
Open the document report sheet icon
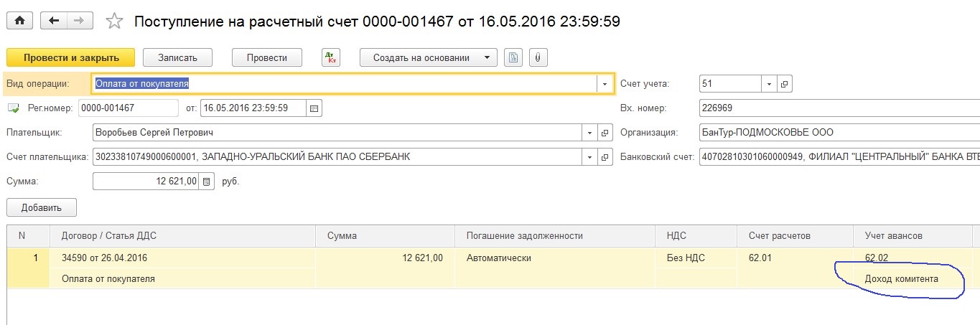[513, 58]
